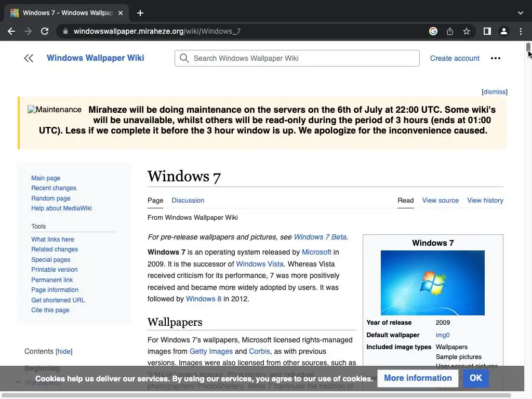Go to Main page in sidebar

click(46, 178)
